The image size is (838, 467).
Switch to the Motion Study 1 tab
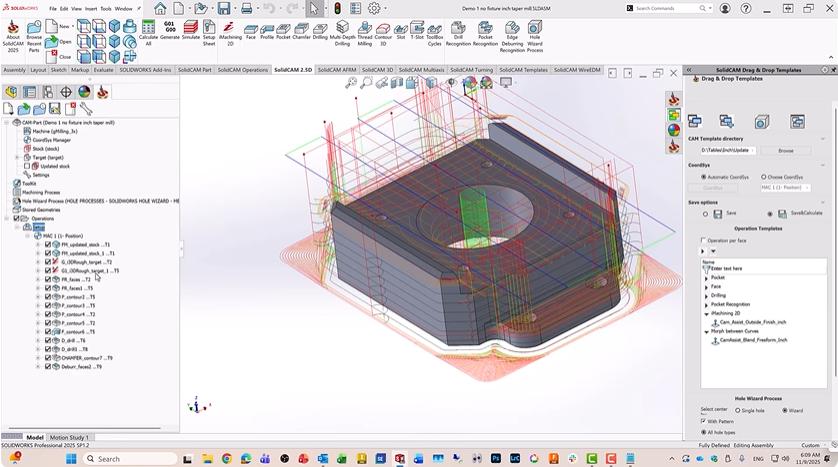click(69, 438)
